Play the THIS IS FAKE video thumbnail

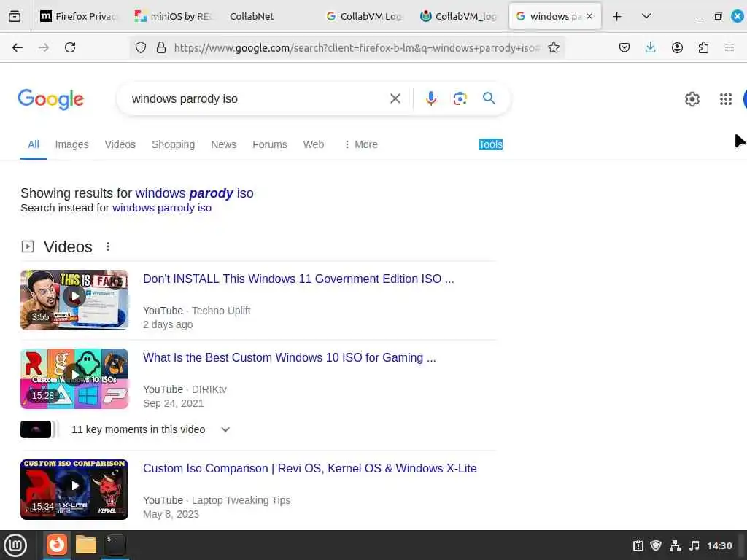74,300
